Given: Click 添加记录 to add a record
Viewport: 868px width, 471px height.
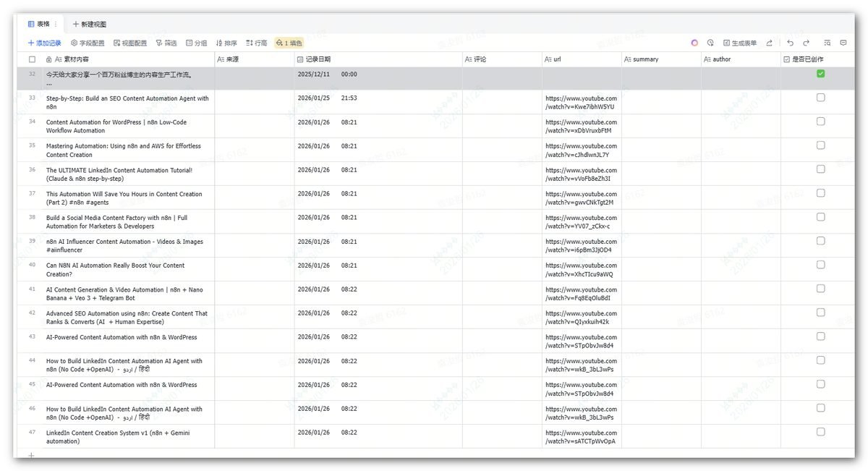Looking at the screenshot, I should pos(45,43).
